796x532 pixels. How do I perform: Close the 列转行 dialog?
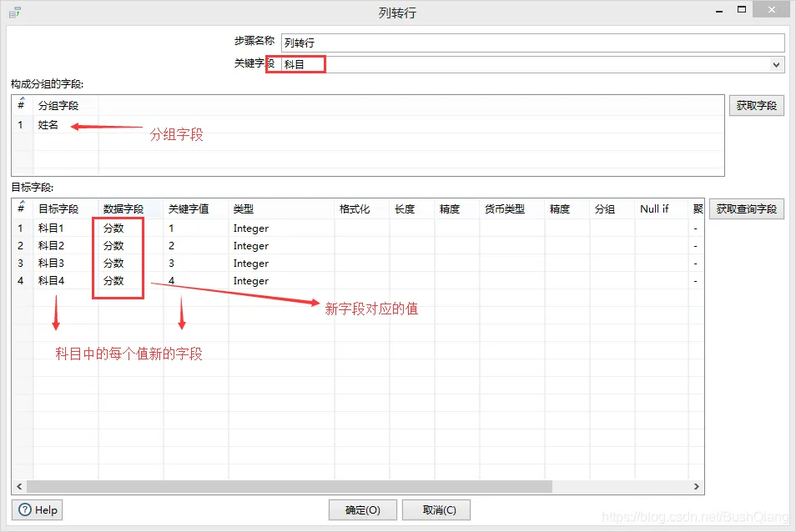tap(772, 10)
